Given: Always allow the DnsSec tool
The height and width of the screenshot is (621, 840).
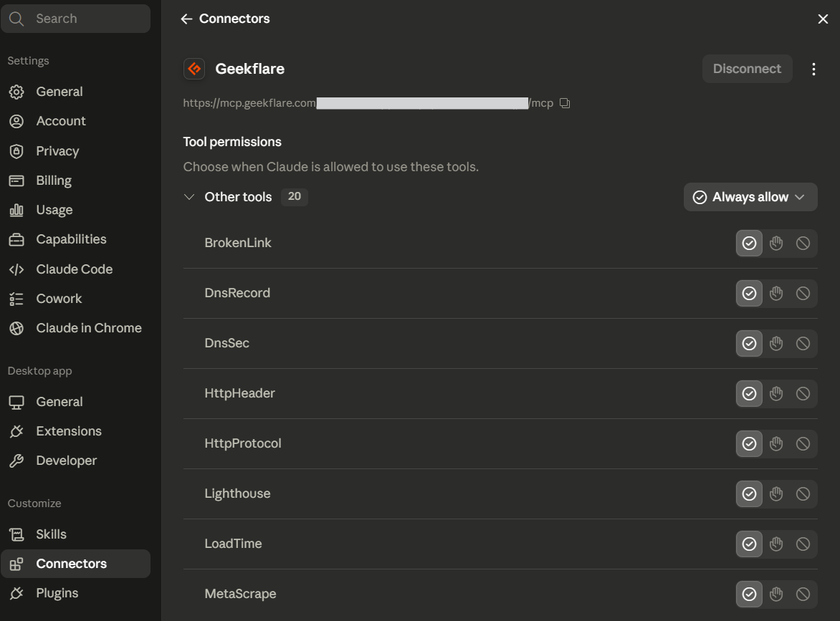Looking at the screenshot, I should pyautogui.click(x=749, y=343).
